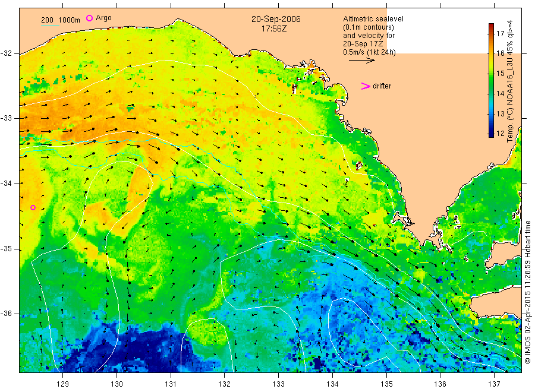Click the longitude label "137"
535x392 pixels.
pos(494,384)
